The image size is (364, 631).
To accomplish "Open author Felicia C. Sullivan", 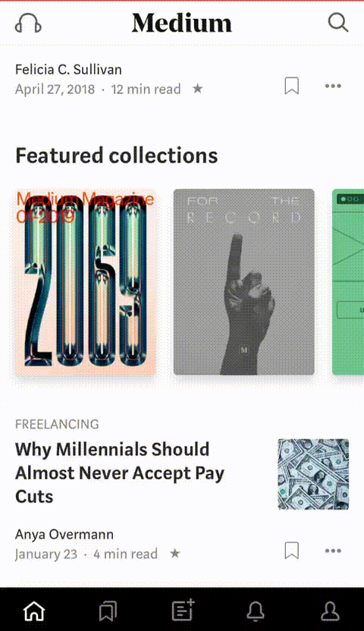I will pyautogui.click(x=68, y=70).
